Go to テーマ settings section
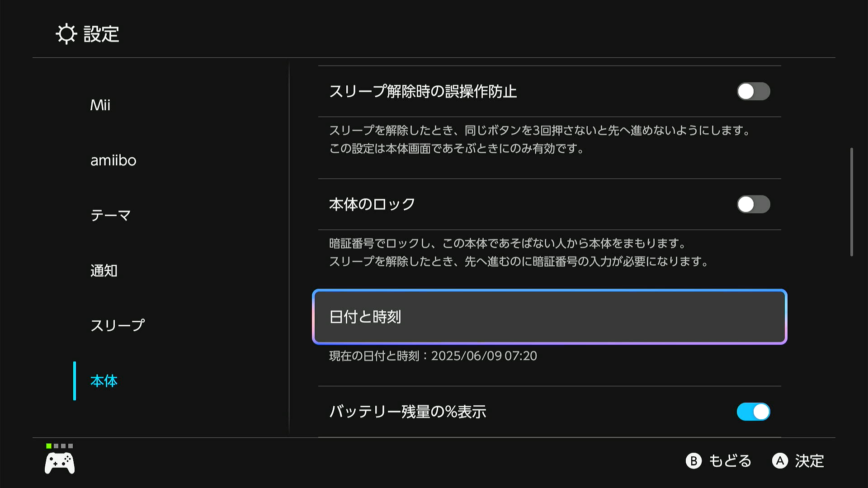 coord(111,216)
